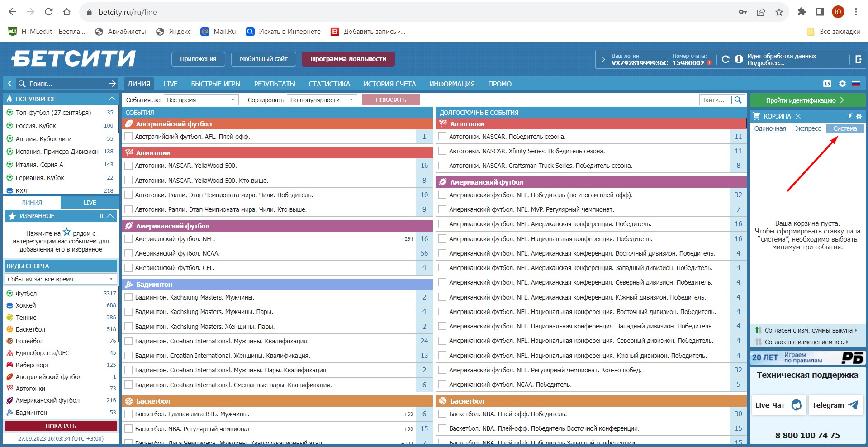Check Автогонки. NASCAR. YellaWood 500. row
The image size is (868, 447).
click(x=128, y=166)
